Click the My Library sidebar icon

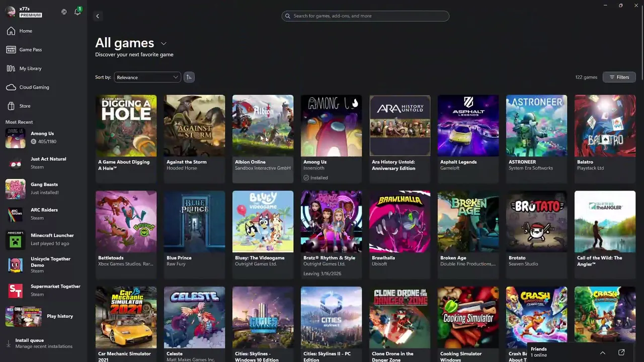point(11,68)
